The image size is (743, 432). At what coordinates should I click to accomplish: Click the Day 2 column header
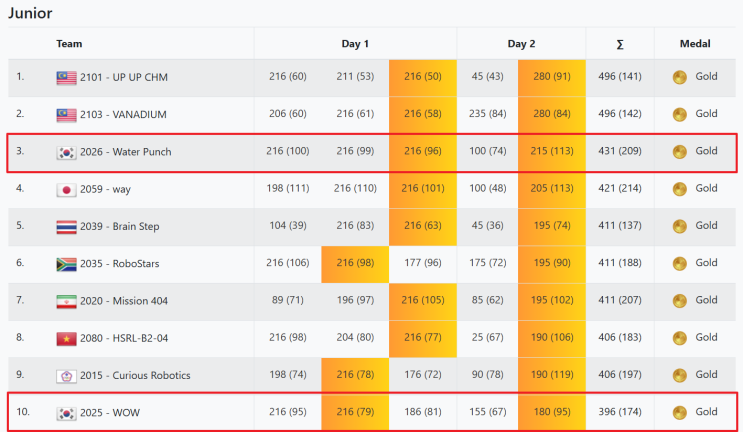(521, 44)
